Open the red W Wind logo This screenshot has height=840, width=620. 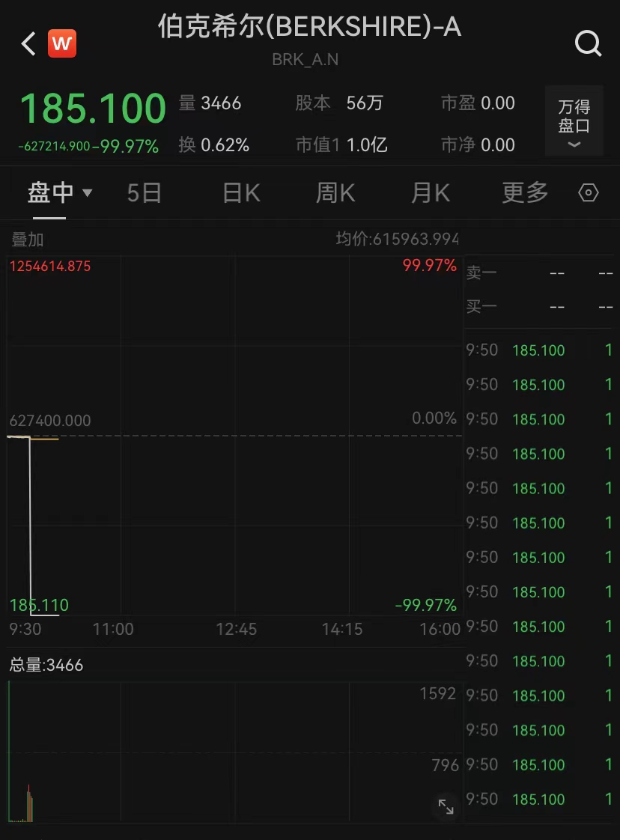point(62,43)
